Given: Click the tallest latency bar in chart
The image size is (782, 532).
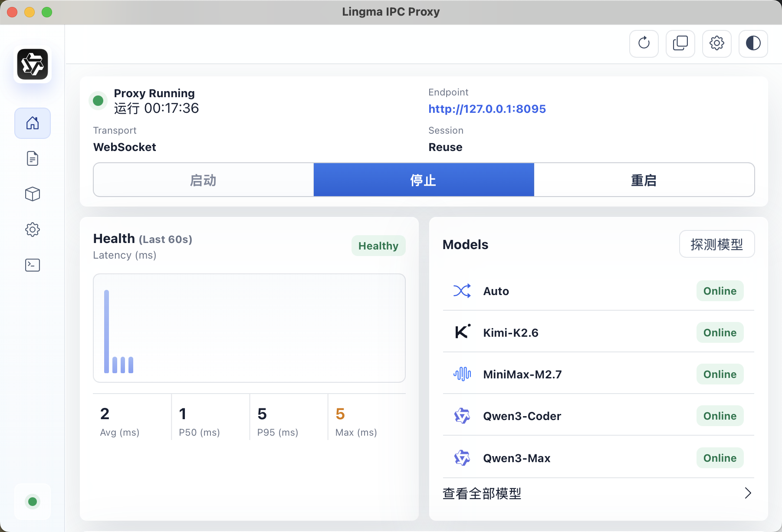Looking at the screenshot, I should pos(106,332).
